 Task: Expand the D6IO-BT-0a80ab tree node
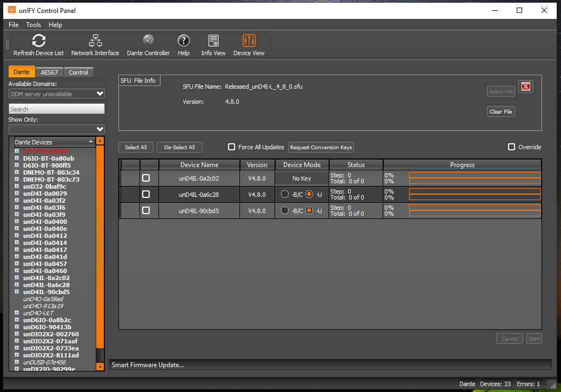(17, 158)
